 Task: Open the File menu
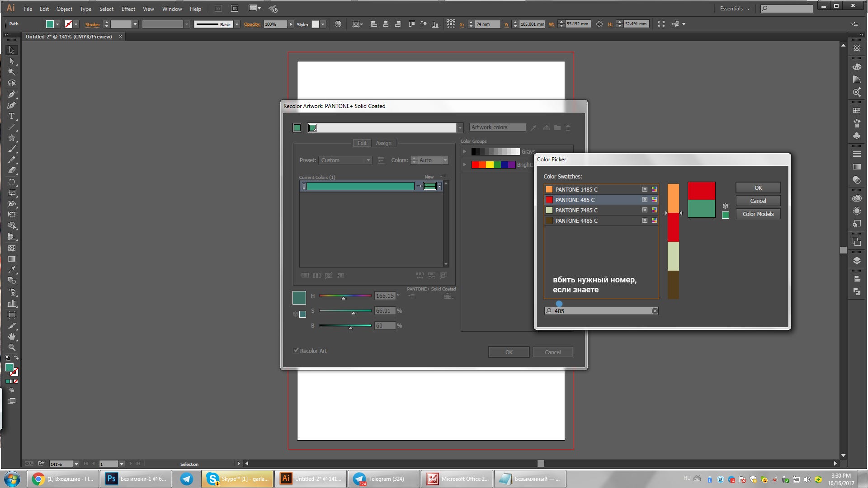[x=28, y=9]
